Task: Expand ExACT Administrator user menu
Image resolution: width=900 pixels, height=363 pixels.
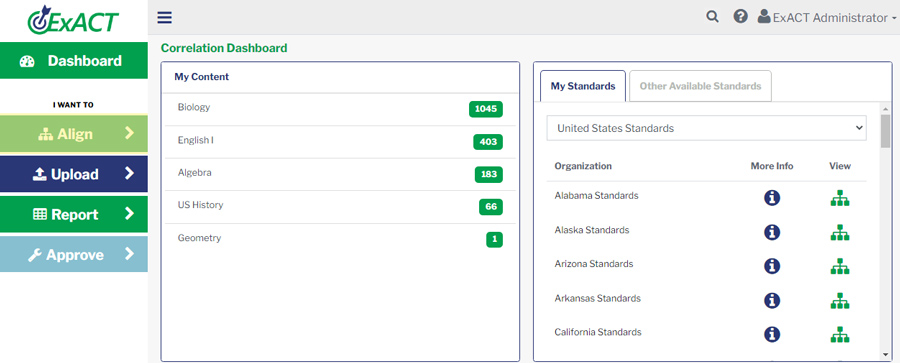Action: tap(827, 18)
